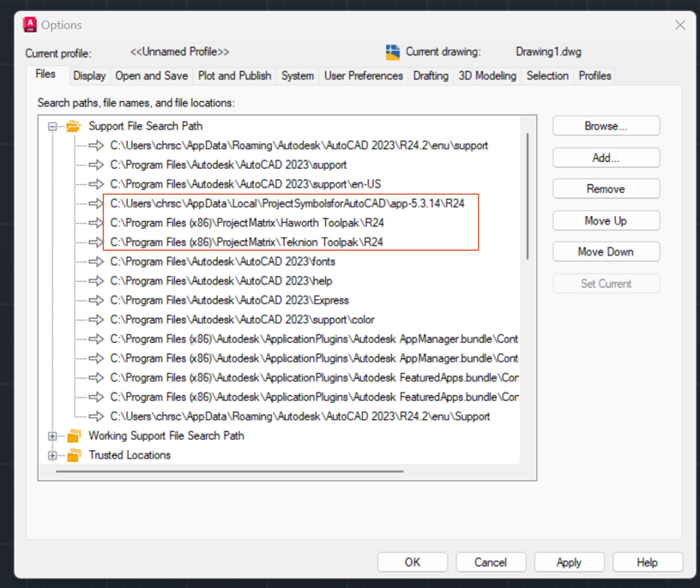Select the Trusted Locations tree item
Screen dimensions: 700x588
tap(130, 455)
